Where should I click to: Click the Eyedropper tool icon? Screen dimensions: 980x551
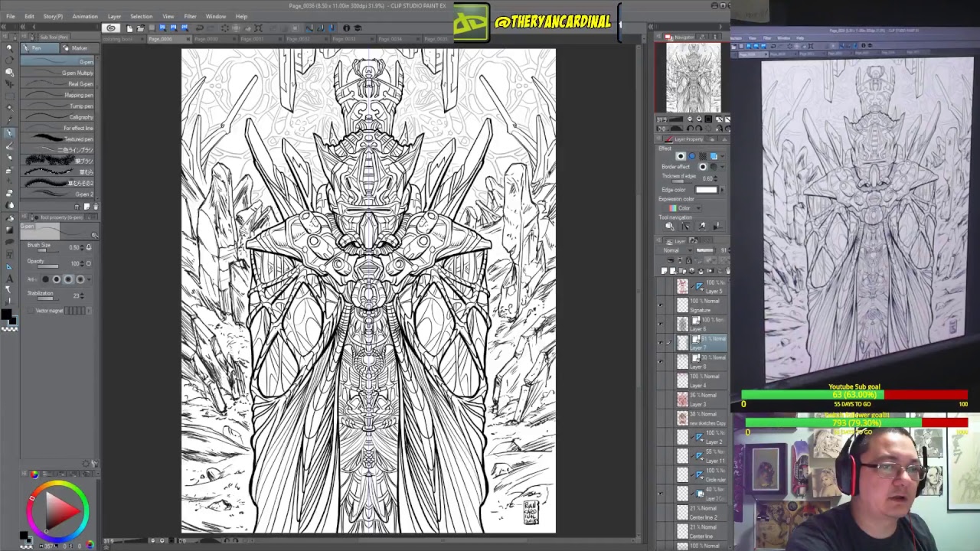pos(9,120)
